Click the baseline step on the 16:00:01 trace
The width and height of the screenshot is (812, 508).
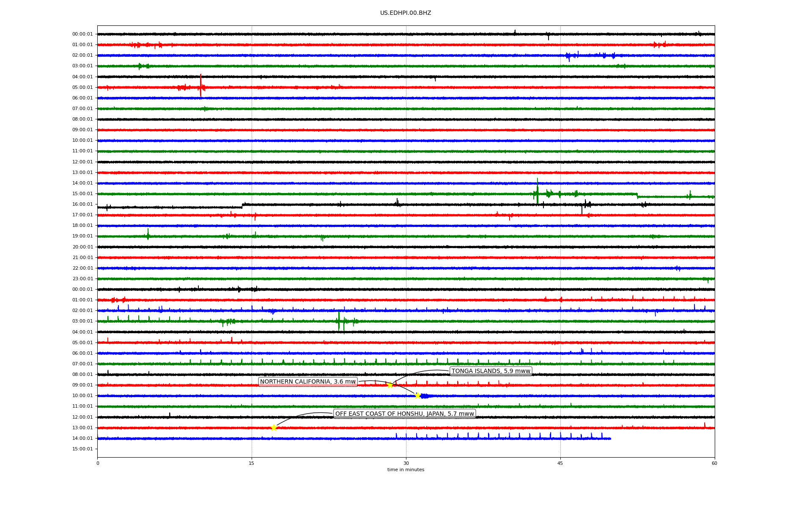tap(242, 206)
